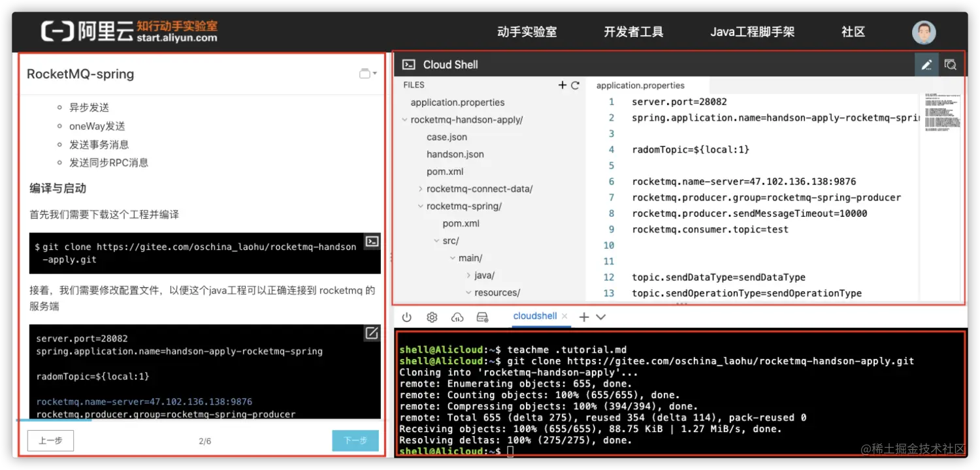Screen dimensions: 980x470
Task: Open 社区 navigation item
Action: point(853,32)
